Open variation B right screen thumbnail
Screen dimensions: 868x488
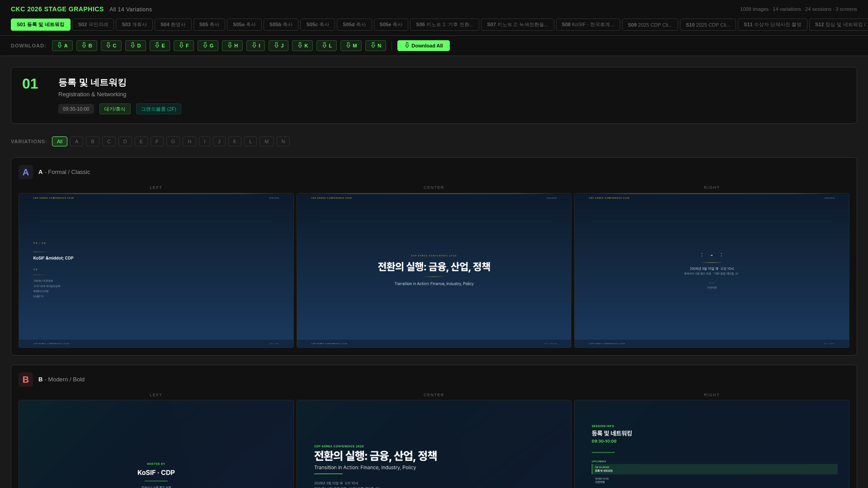[x=712, y=444]
